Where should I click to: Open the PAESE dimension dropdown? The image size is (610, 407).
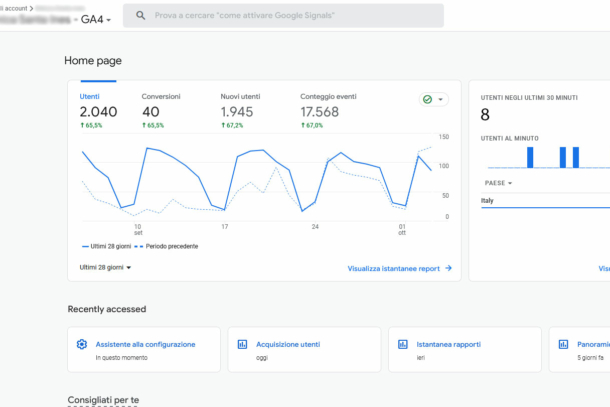tap(498, 183)
